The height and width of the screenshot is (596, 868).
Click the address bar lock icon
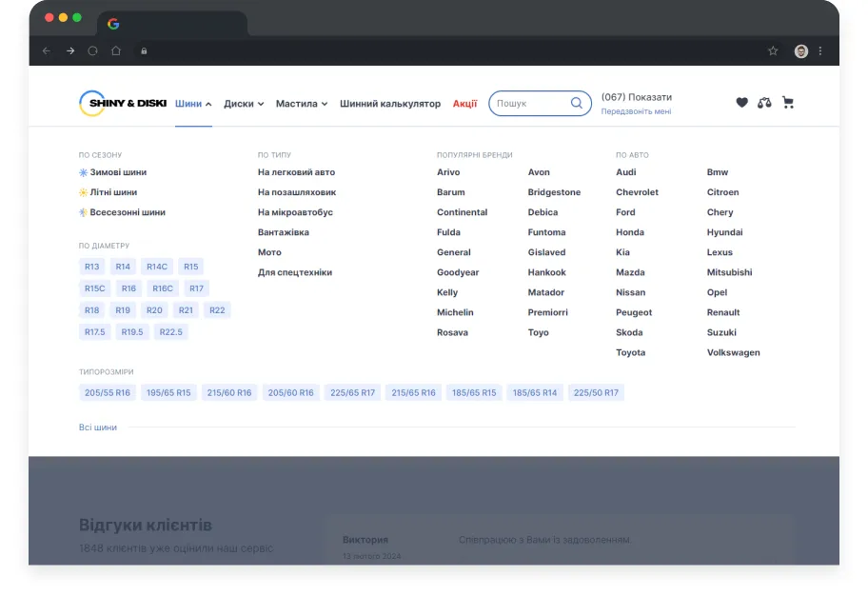click(144, 51)
